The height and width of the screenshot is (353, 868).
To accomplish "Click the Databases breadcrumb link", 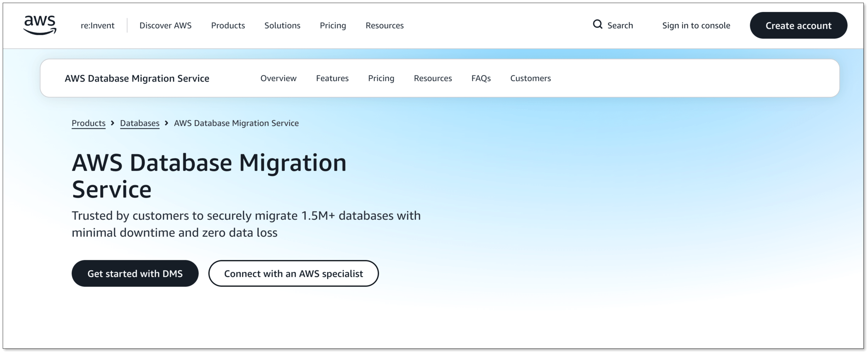I will pyautogui.click(x=139, y=123).
